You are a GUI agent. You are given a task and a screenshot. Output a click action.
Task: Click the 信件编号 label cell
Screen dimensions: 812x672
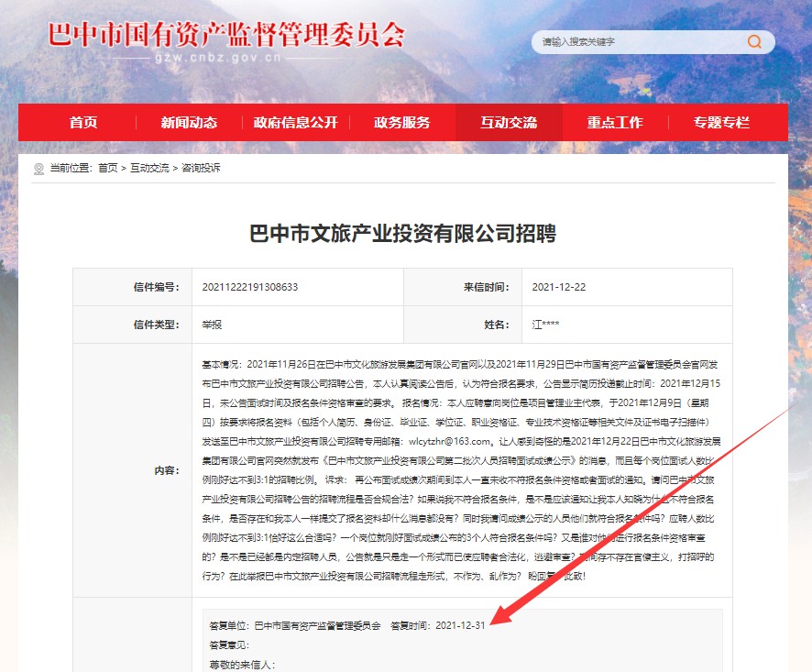point(133,287)
